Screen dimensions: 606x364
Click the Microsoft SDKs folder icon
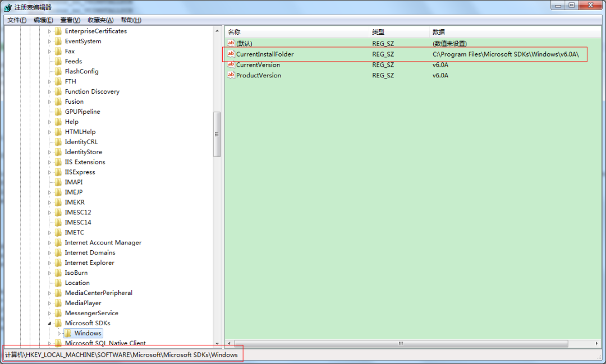pos(58,323)
